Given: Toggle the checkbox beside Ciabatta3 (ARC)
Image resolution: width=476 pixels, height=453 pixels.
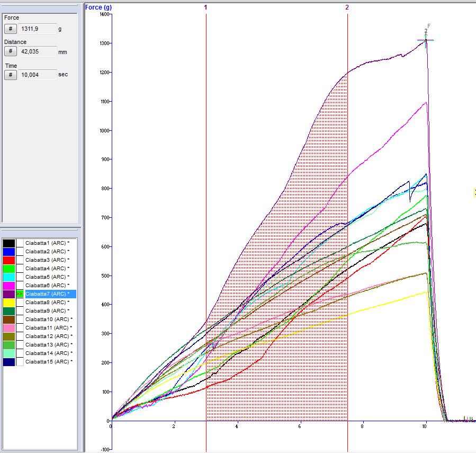Looking at the screenshot, I should (x=20, y=260).
